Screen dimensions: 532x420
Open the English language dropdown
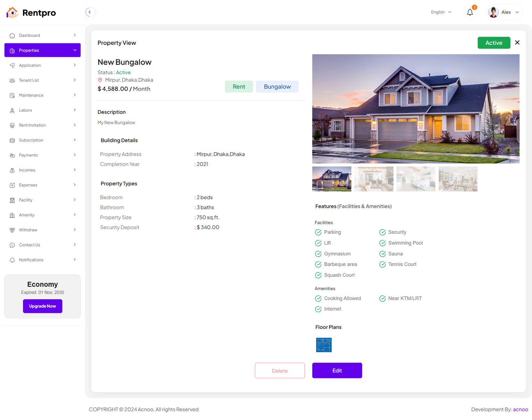(441, 12)
